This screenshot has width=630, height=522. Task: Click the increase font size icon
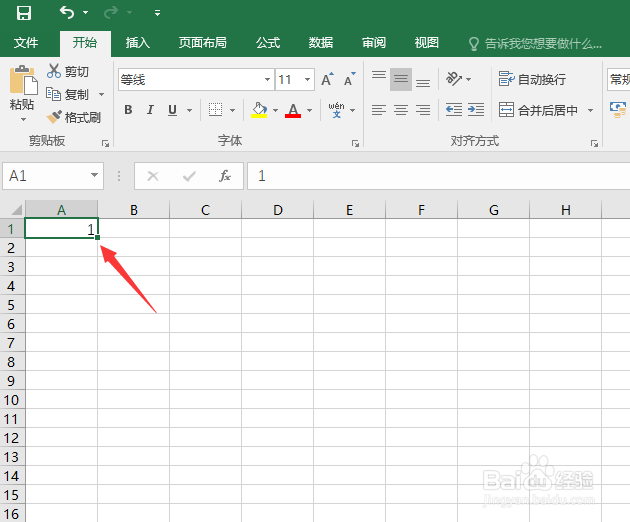(327, 80)
